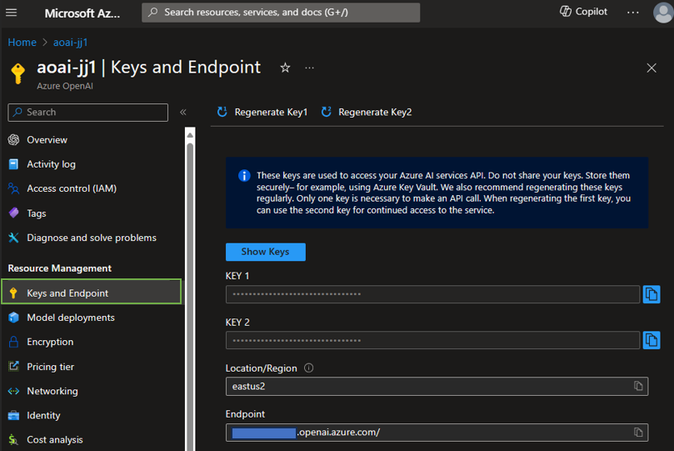
Task: Click the masked KEY 2 field
Action: pos(433,340)
